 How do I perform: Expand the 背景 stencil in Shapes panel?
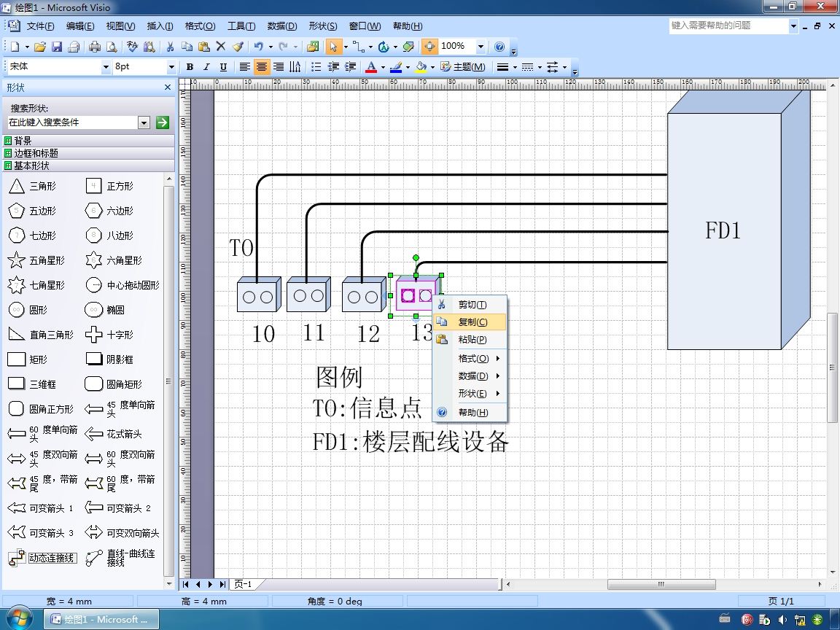pyautogui.click(x=89, y=141)
